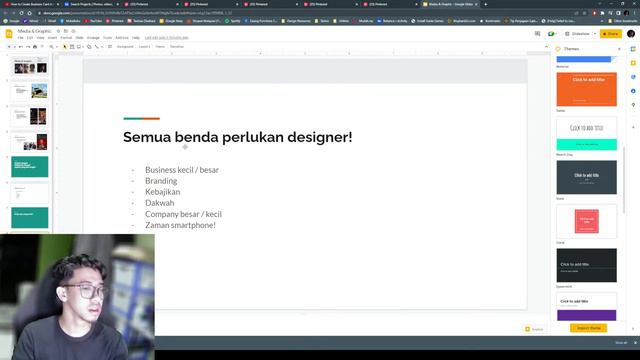
Task: Click the Transition toolbar button
Action: (177, 47)
